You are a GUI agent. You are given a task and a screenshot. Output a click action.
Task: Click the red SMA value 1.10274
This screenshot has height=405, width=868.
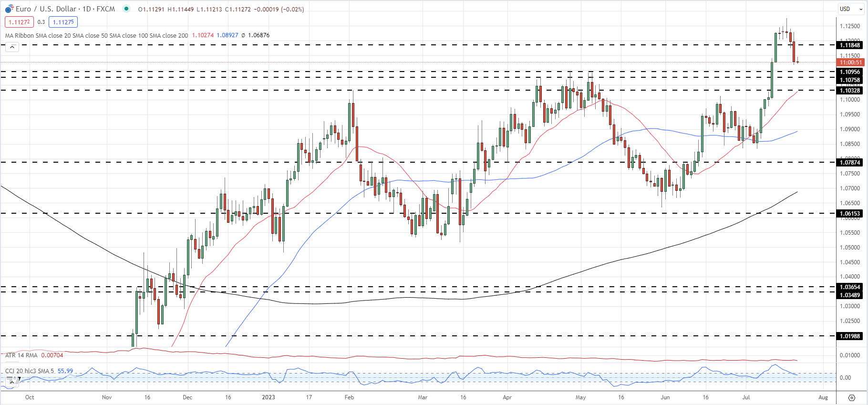pos(203,35)
